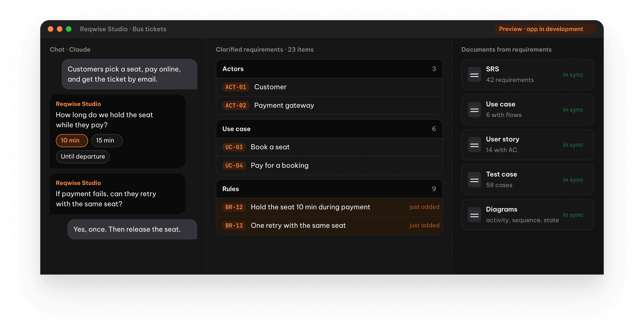Viewport: 644px width, 335px height.
Task: Click the Test case document icon
Action: point(474,180)
